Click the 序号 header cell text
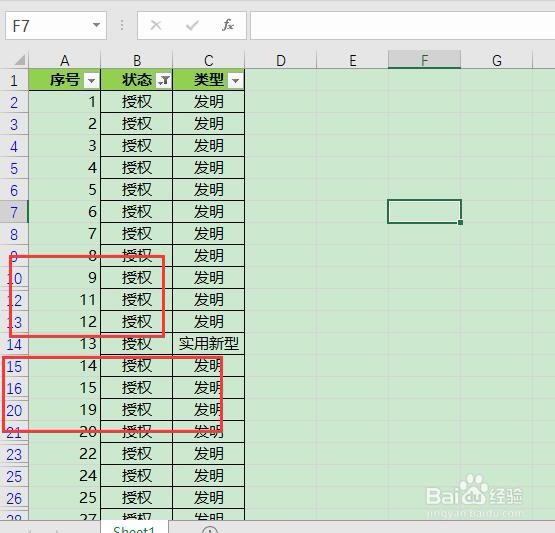The height and width of the screenshot is (533, 555). tap(64, 80)
